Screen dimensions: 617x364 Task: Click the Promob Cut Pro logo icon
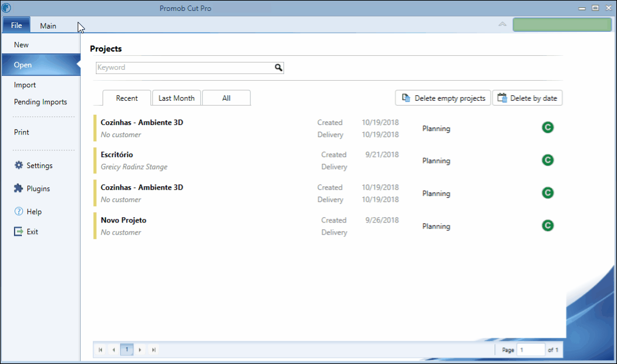[x=6, y=7]
